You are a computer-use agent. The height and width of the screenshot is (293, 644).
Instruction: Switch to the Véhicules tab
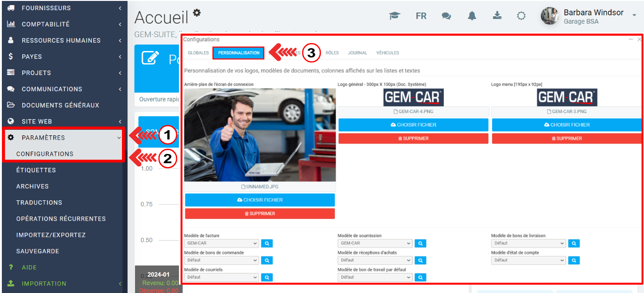pos(388,53)
